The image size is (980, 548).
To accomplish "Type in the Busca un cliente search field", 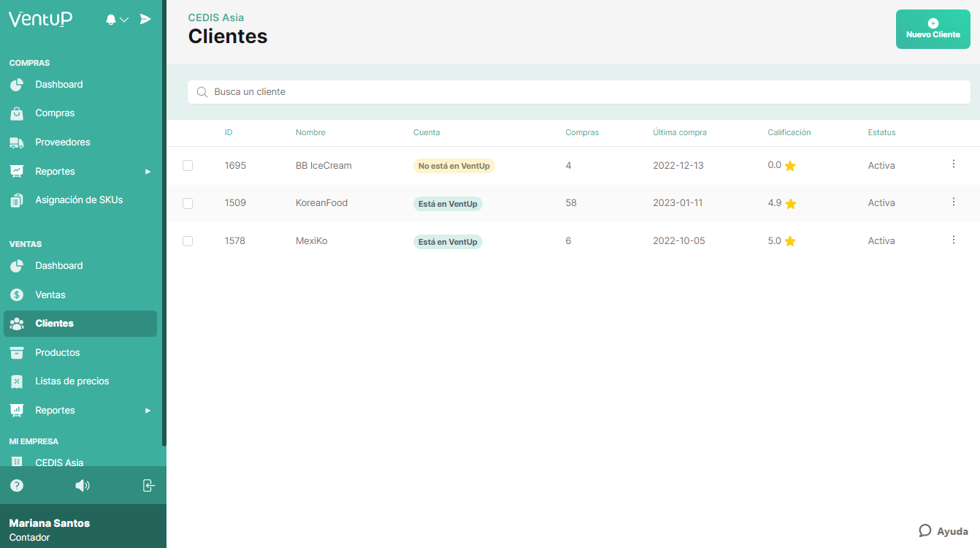I will tap(578, 91).
